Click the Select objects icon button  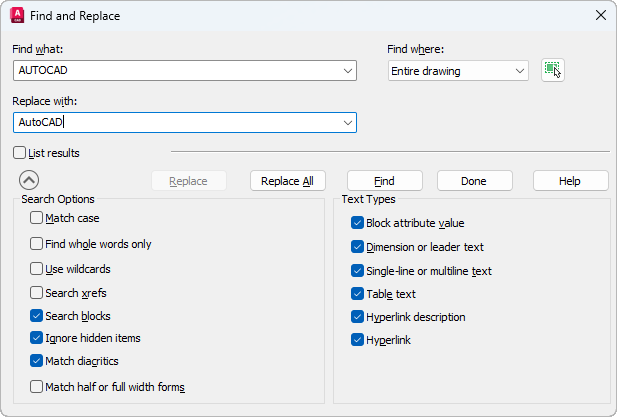pos(553,70)
